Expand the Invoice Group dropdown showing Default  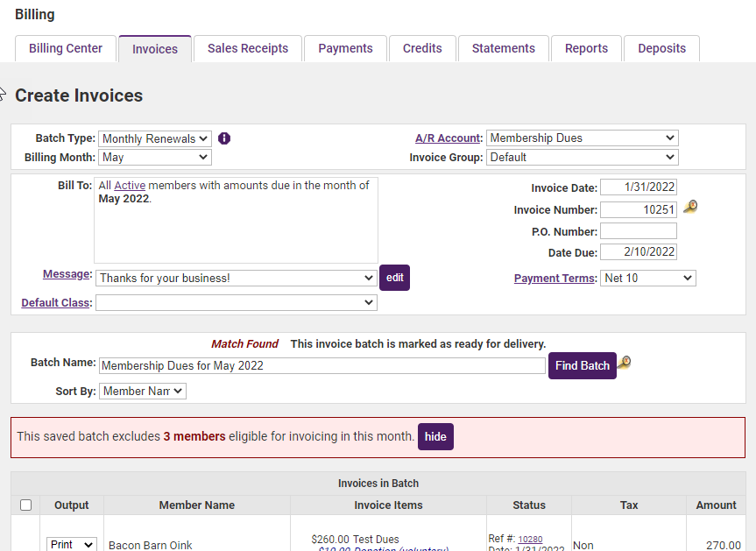click(x=582, y=157)
